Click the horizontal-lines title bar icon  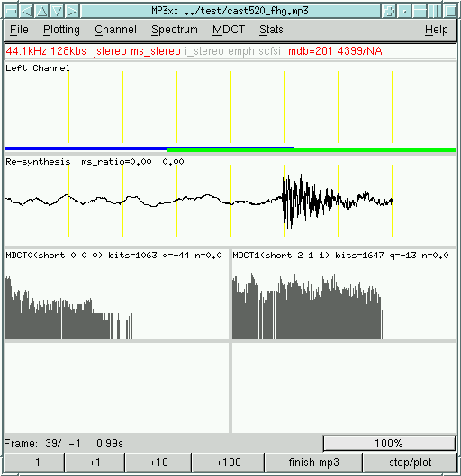click(x=420, y=11)
